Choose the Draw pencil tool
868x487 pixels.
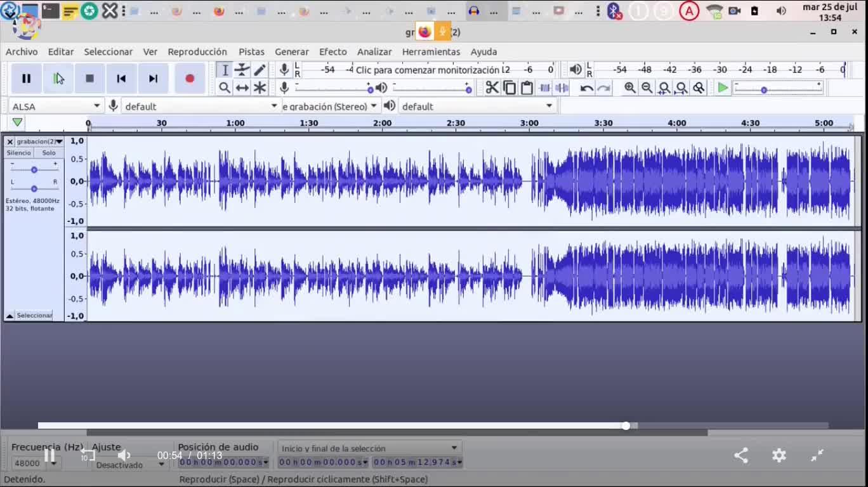click(x=260, y=70)
